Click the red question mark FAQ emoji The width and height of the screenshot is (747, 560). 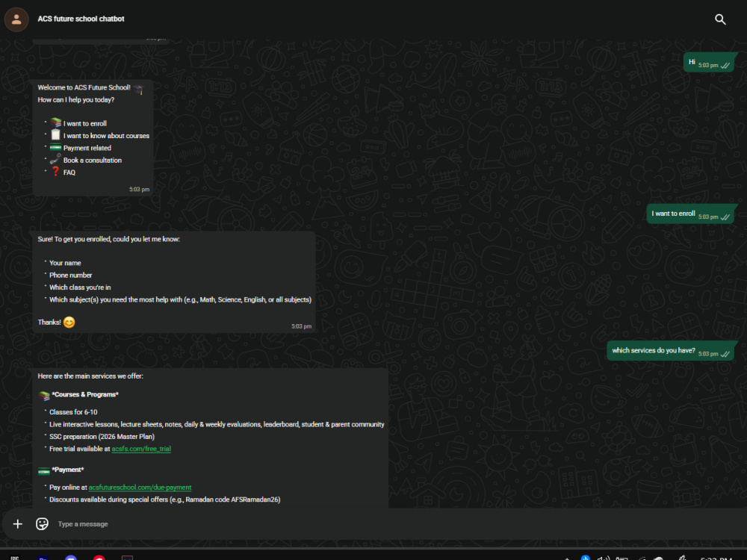[56, 172]
